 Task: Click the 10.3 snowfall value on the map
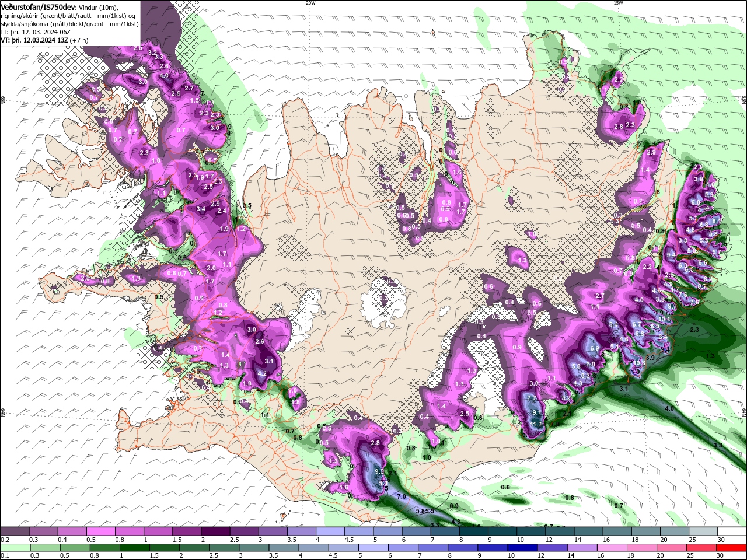(x=639, y=363)
